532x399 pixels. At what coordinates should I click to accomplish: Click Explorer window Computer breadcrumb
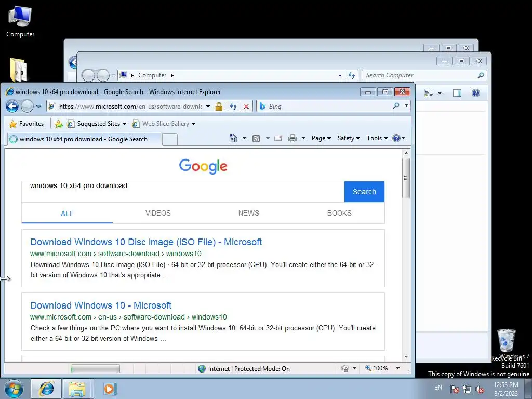pyautogui.click(x=152, y=75)
